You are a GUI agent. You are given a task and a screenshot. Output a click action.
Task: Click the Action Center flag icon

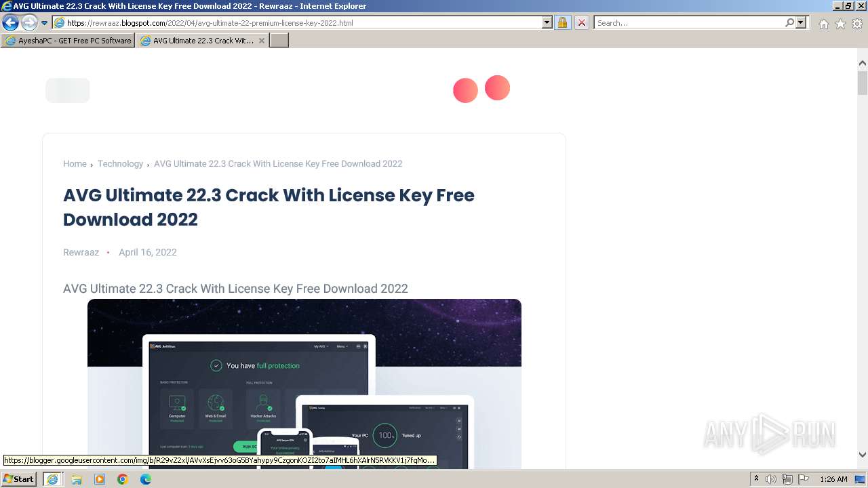[x=802, y=479]
